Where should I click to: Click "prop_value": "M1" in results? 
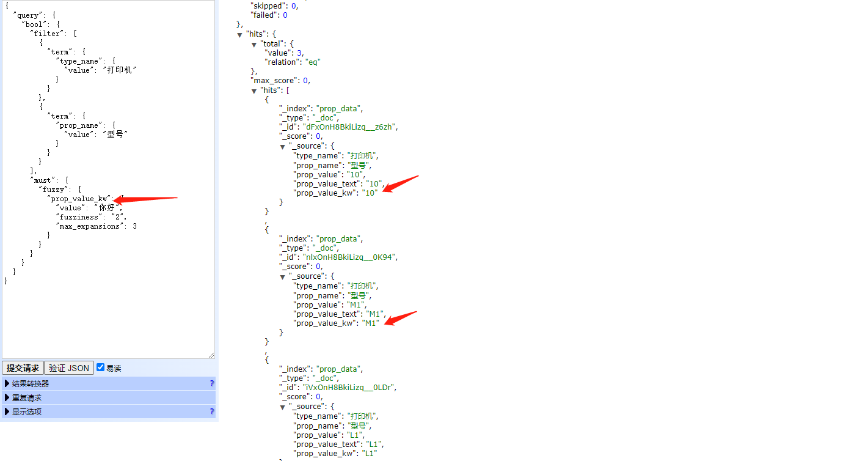(x=330, y=305)
